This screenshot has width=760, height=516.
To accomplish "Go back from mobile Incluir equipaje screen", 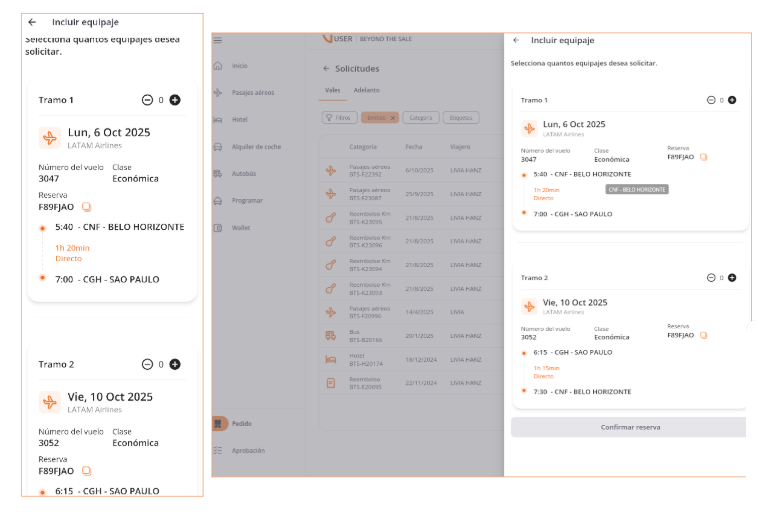I will pyautogui.click(x=33, y=21).
